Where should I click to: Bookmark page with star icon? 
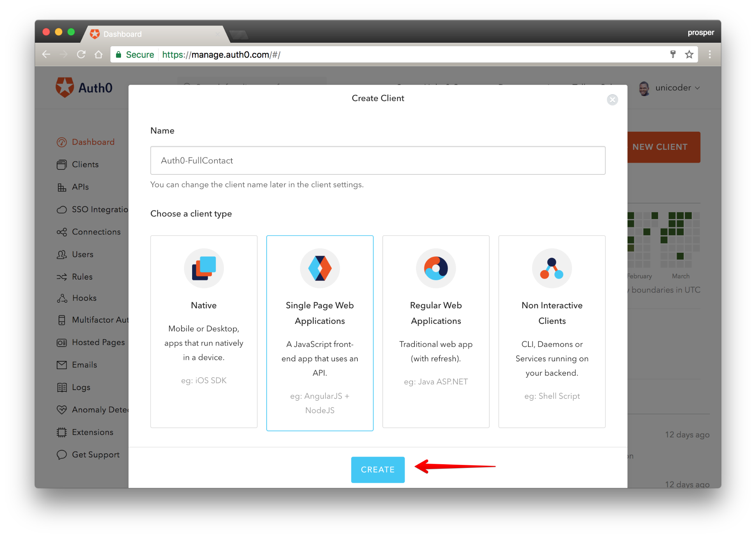689,54
